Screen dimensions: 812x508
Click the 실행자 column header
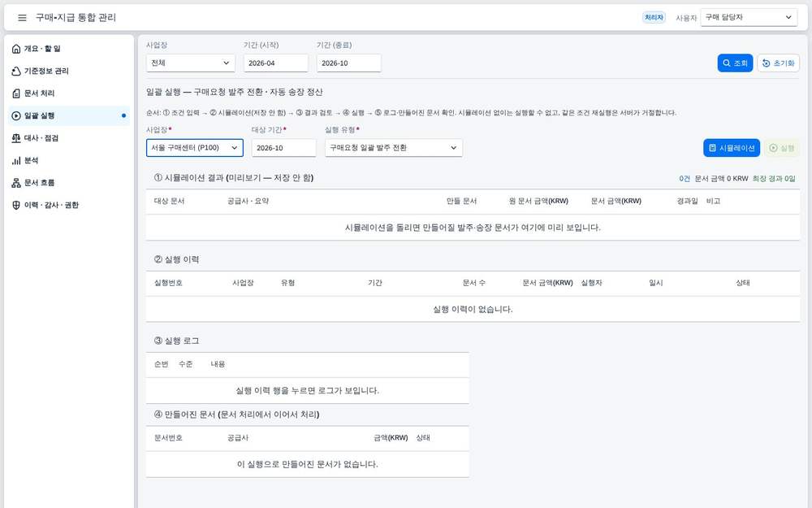point(591,283)
